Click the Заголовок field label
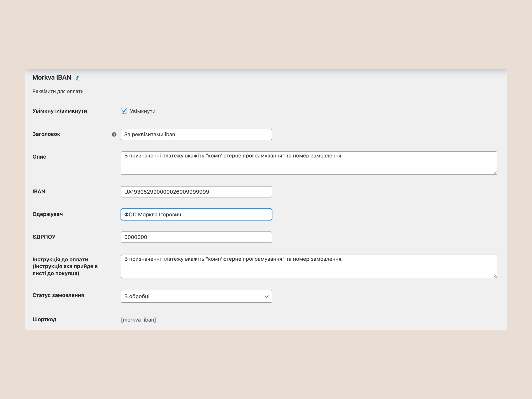 pyautogui.click(x=46, y=134)
